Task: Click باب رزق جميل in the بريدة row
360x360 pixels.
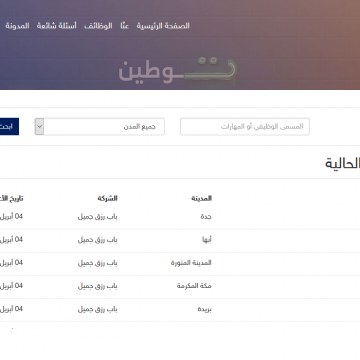Action: coord(98,309)
